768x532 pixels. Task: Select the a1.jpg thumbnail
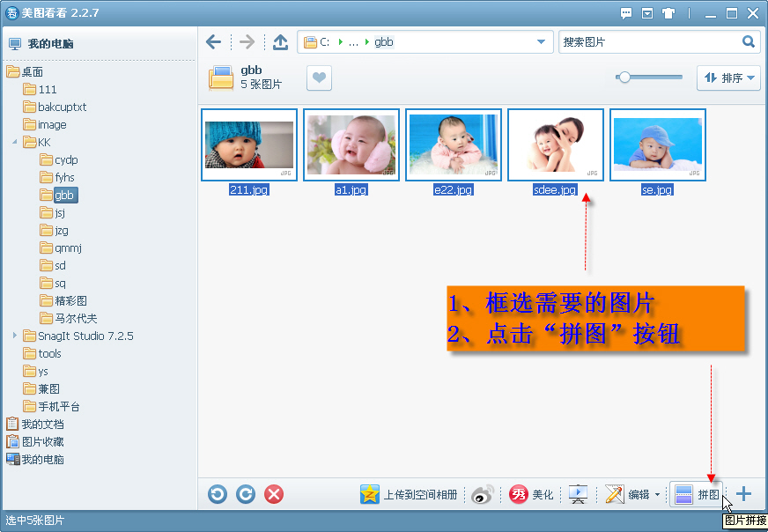pyautogui.click(x=351, y=145)
